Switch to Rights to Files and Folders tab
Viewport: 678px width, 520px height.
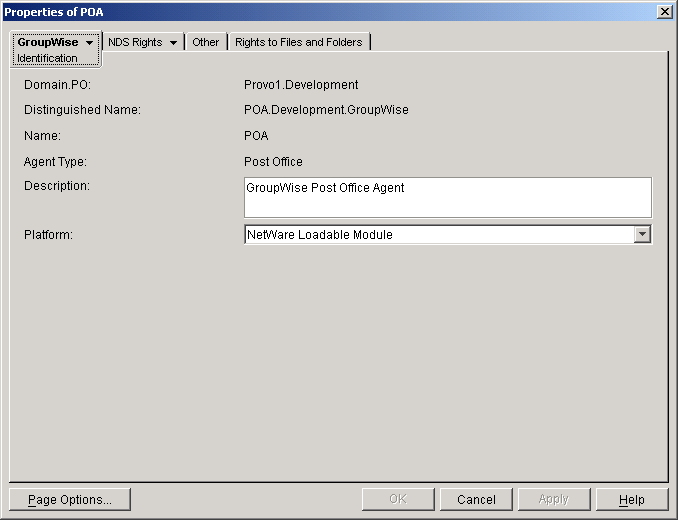(299, 42)
